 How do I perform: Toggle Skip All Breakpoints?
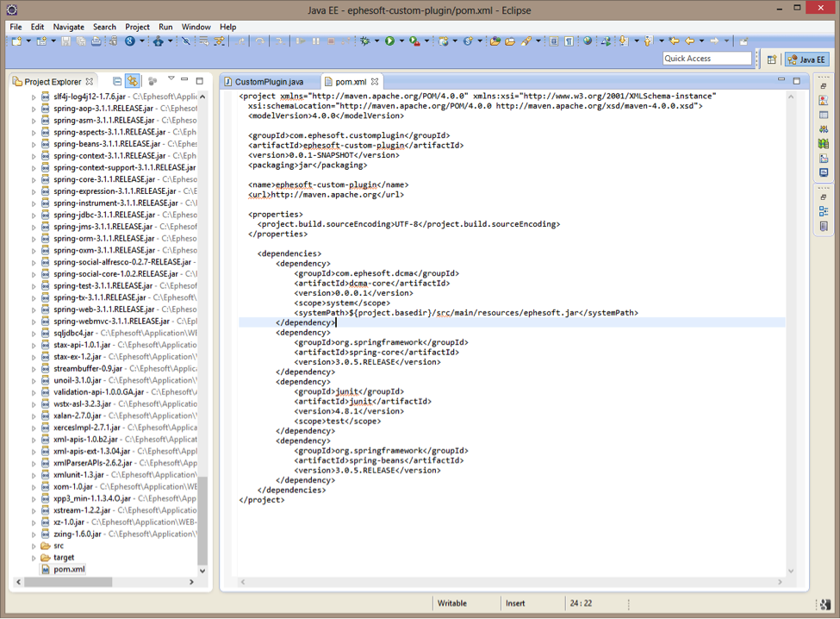point(186,41)
